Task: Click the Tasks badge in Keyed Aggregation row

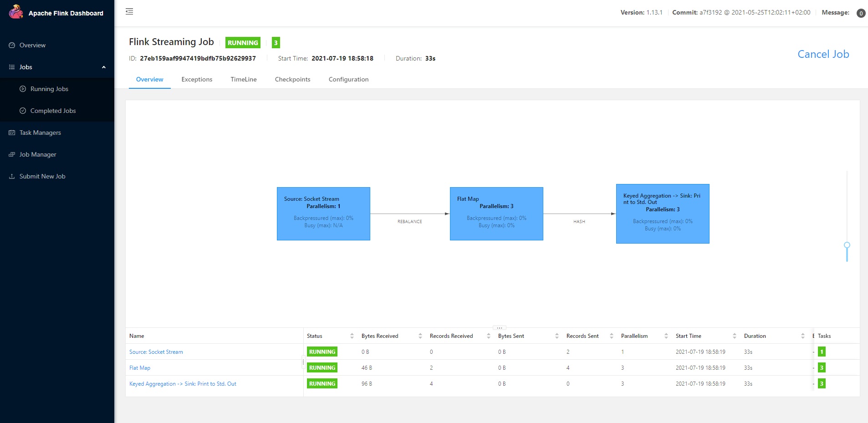Action: pos(822,384)
